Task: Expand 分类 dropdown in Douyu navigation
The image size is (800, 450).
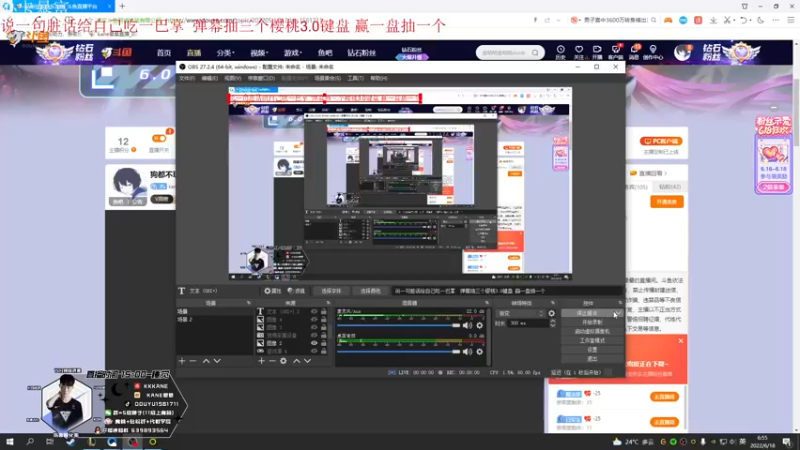Action: pyautogui.click(x=225, y=53)
